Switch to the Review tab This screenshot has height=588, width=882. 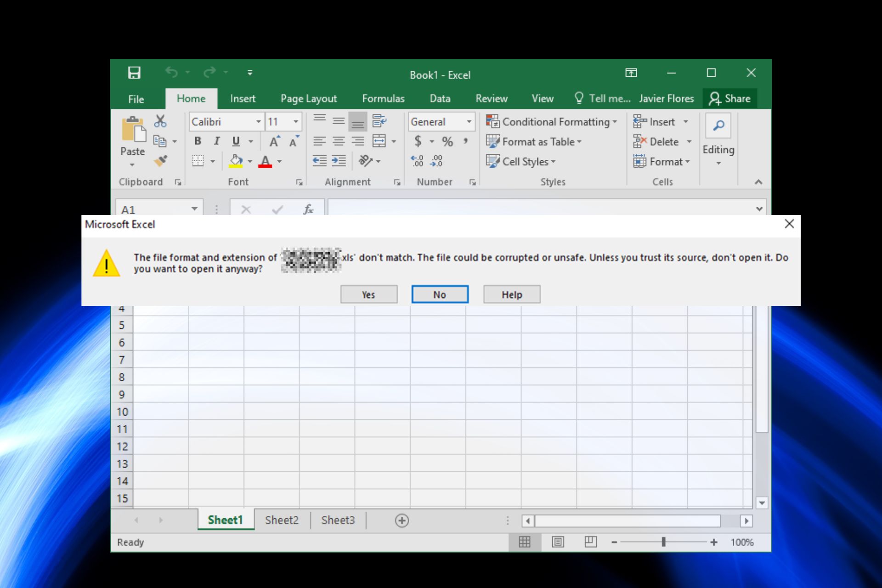pyautogui.click(x=492, y=99)
